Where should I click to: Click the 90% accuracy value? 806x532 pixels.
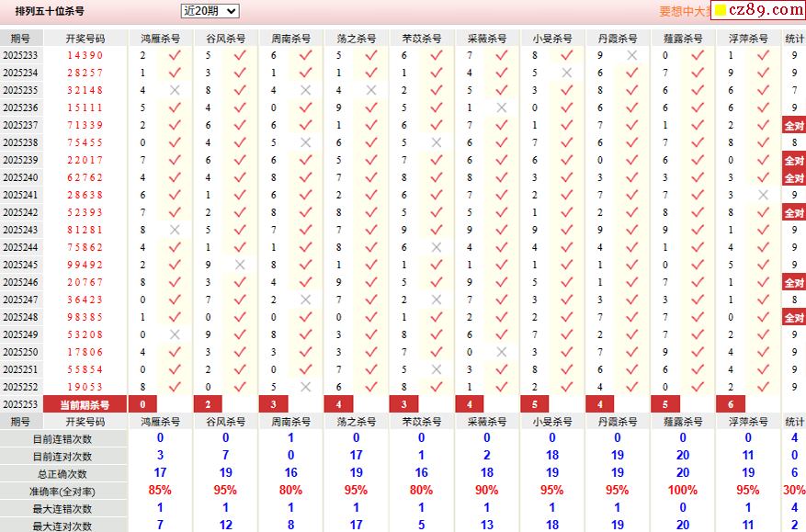486,491
